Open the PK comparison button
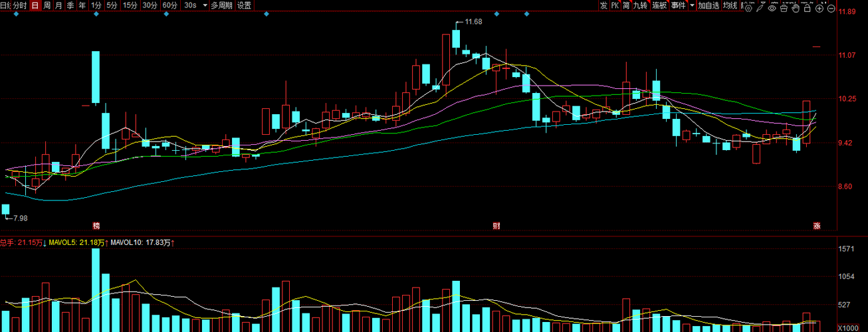Screen dimensions: 868x332 click(x=615, y=5)
